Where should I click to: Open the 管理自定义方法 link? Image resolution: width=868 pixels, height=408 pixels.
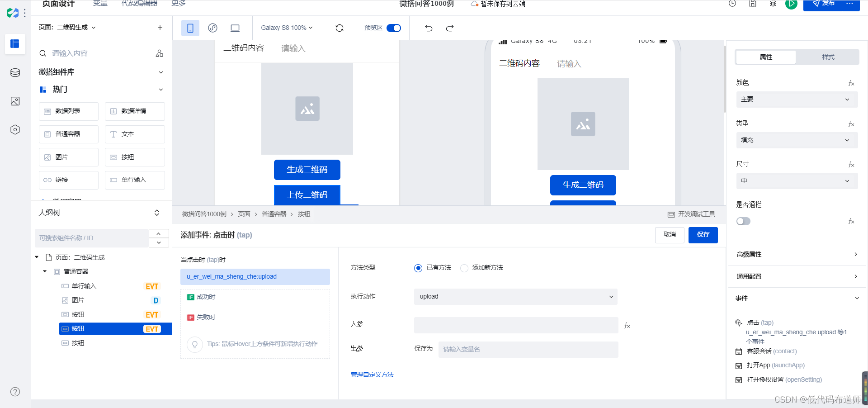click(372, 375)
